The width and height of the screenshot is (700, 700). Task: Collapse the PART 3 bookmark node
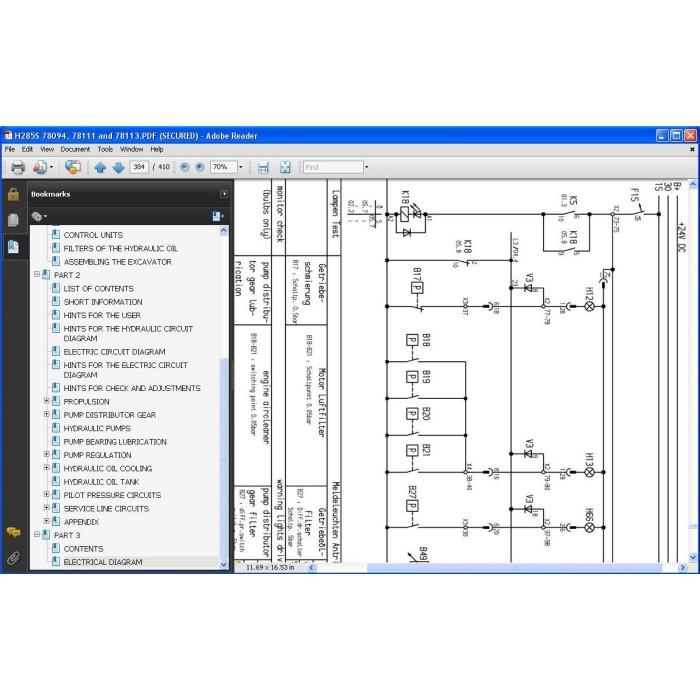(37, 534)
